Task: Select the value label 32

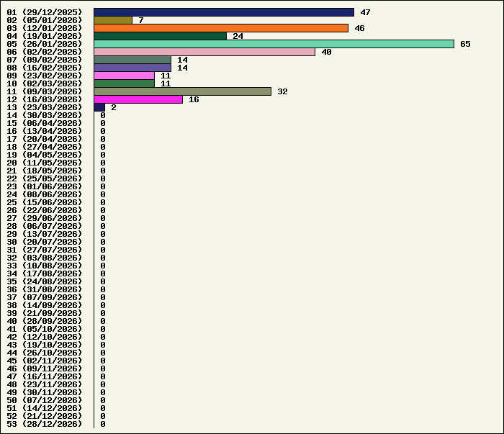Action: (x=282, y=91)
